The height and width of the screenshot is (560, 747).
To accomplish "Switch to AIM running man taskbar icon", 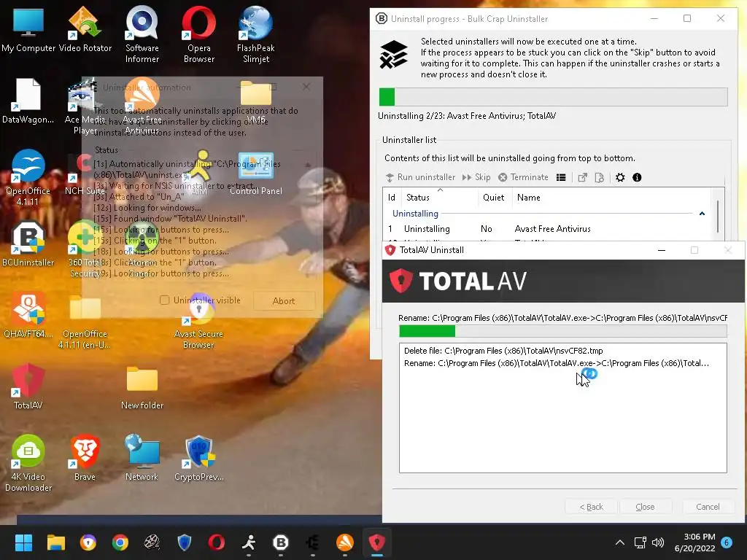I will tap(249, 542).
